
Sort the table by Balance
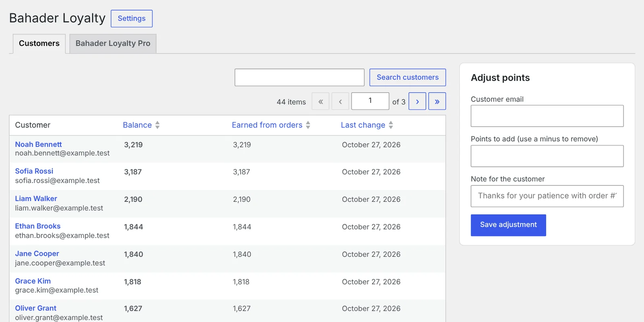[137, 125]
